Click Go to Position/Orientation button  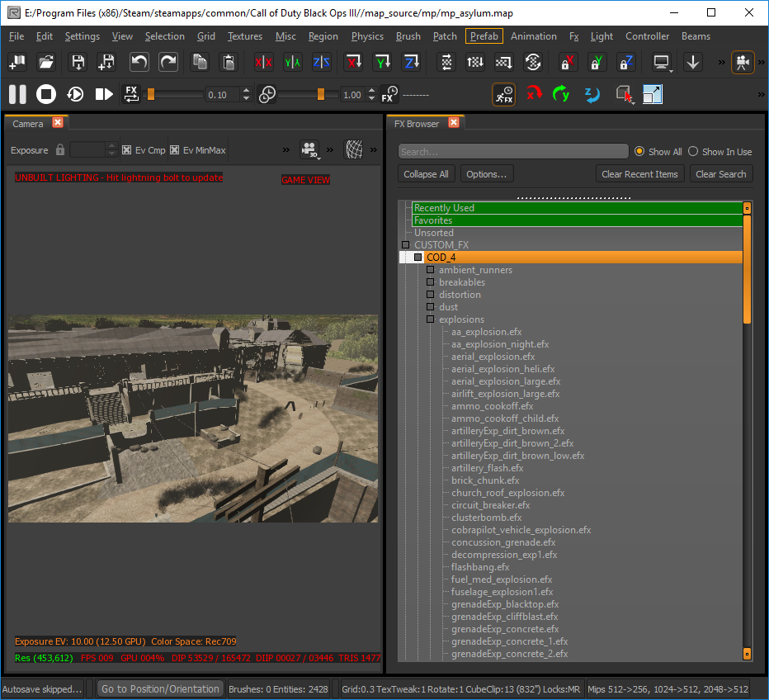[160, 688]
